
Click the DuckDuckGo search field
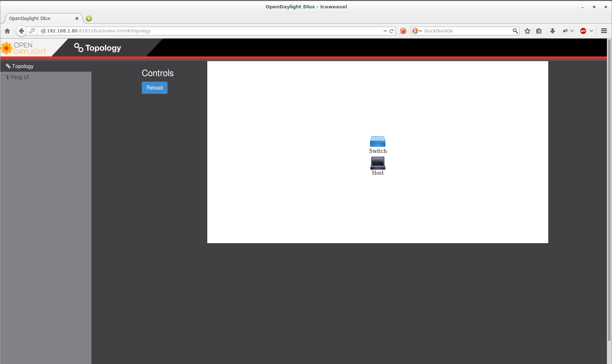(467, 31)
